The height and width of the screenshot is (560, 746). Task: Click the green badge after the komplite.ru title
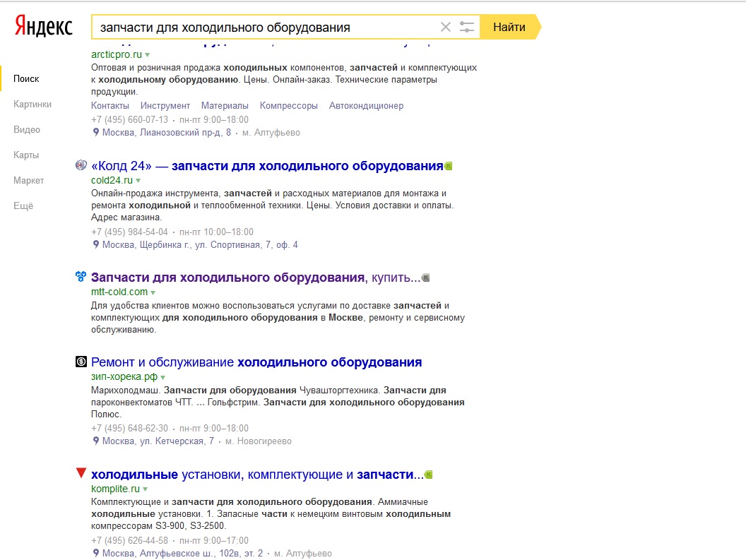tap(428, 475)
